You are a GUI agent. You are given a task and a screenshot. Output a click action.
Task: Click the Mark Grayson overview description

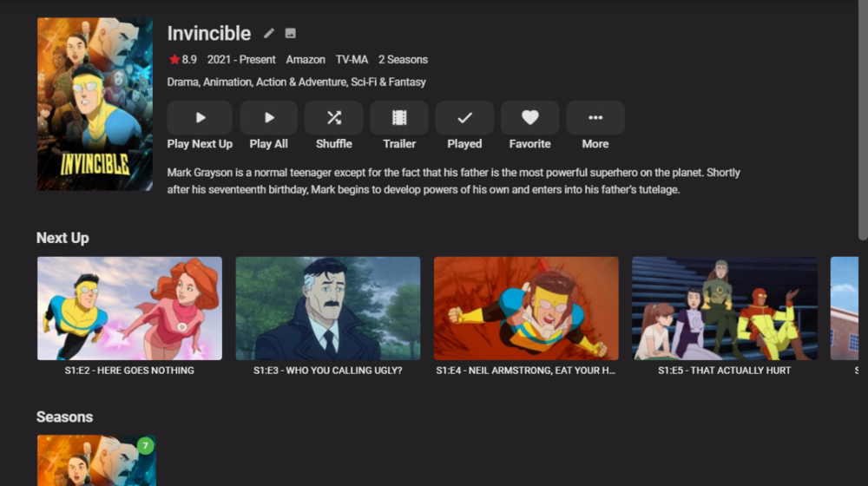click(x=454, y=181)
